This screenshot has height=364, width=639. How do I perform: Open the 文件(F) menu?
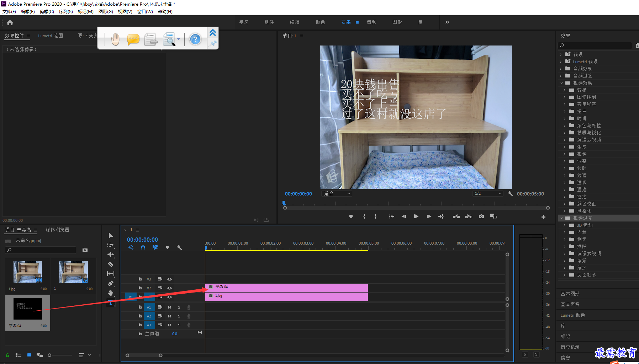point(9,11)
